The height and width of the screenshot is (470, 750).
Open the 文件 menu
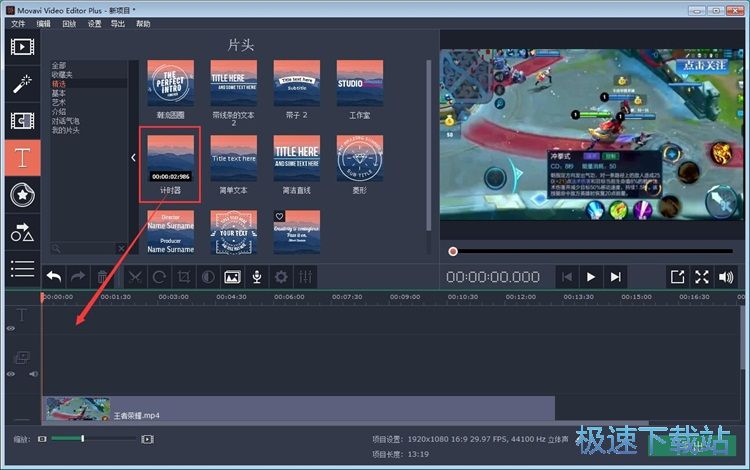[18, 23]
